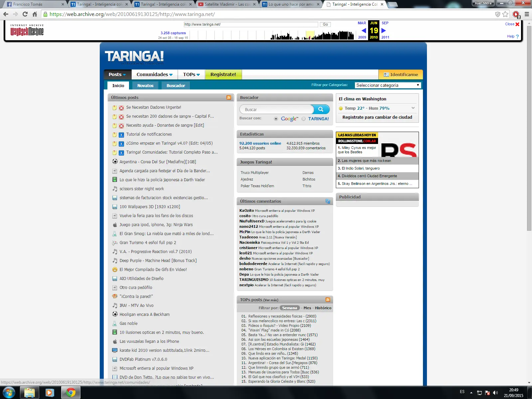The image size is (532, 399).
Task: Filter TOPs posts by Histórico
Action: [x=323, y=308]
